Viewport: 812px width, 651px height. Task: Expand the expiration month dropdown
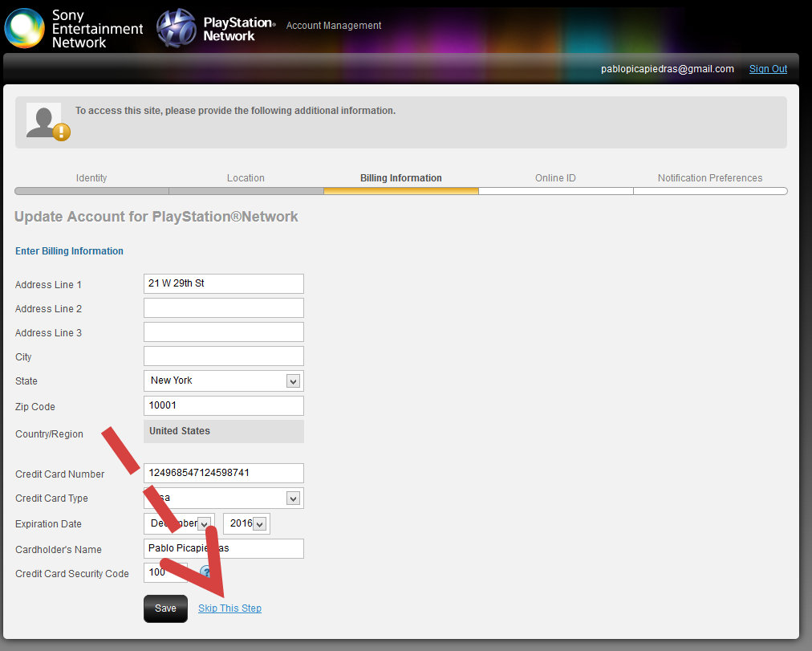point(179,523)
